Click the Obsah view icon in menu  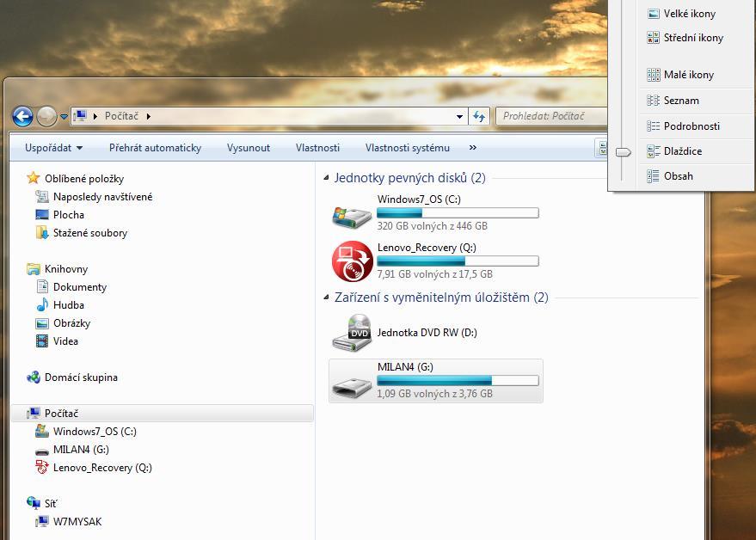[x=654, y=176]
